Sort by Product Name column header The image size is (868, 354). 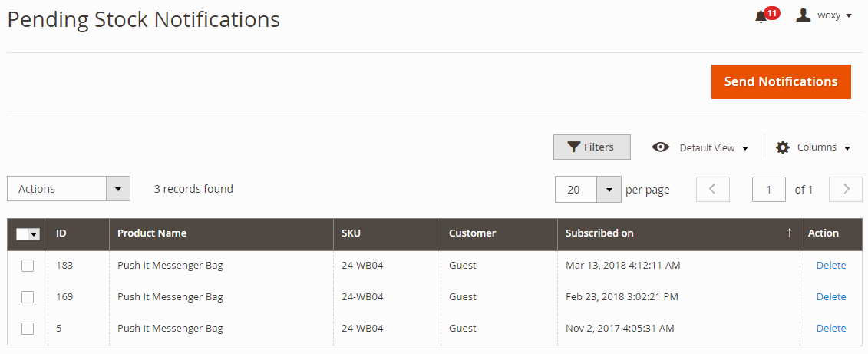[152, 233]
